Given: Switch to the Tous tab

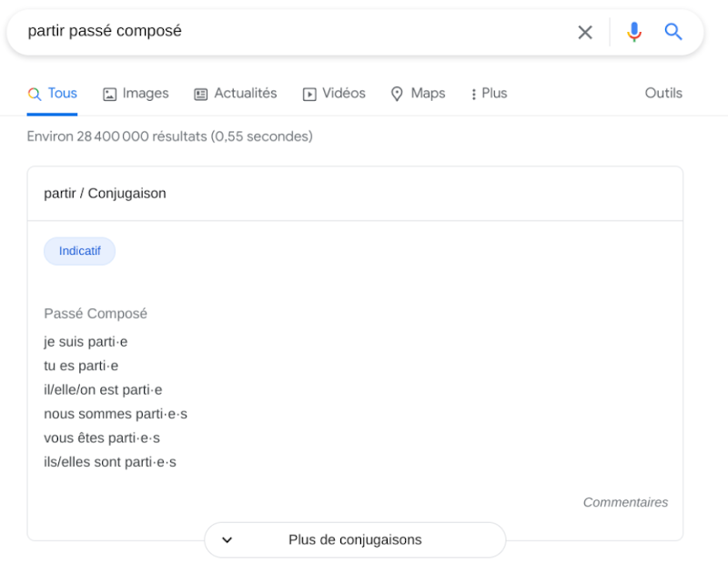Looking at the screenshot, I should [x=52, y=93].
